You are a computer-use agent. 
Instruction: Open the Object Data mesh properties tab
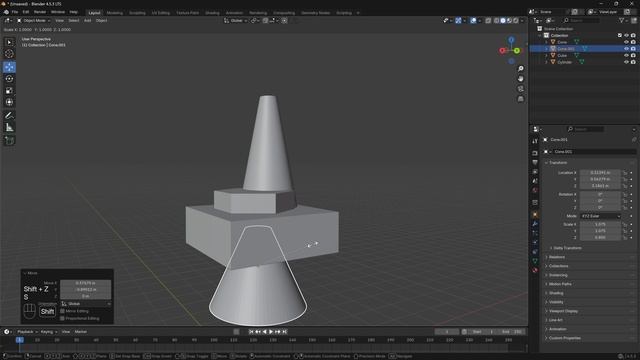(535, 261)
